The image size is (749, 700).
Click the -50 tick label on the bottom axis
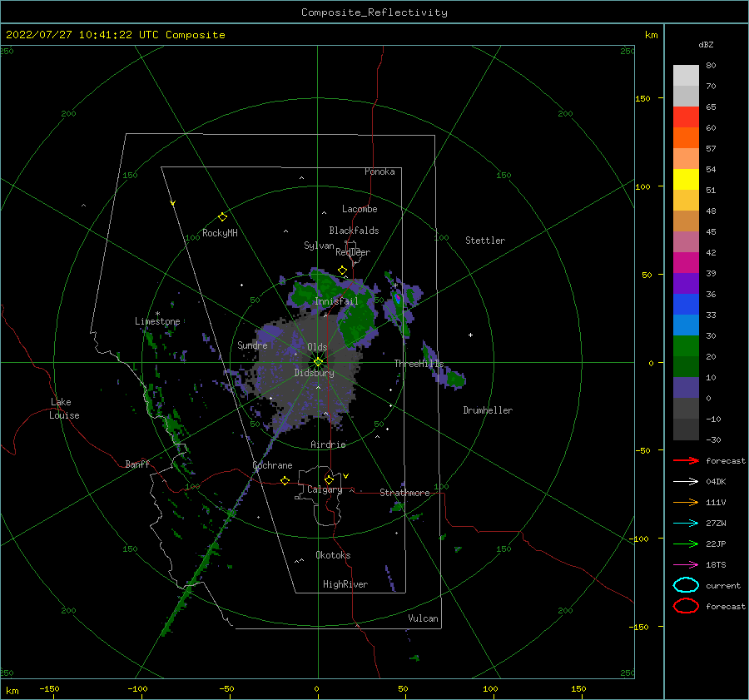click(x=226, y=688)
